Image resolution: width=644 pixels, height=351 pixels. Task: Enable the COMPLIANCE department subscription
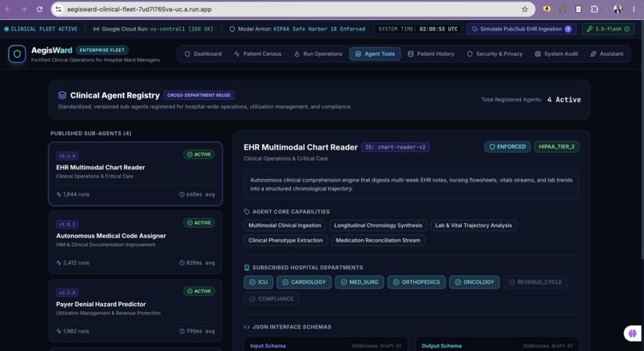pos(272,299)
